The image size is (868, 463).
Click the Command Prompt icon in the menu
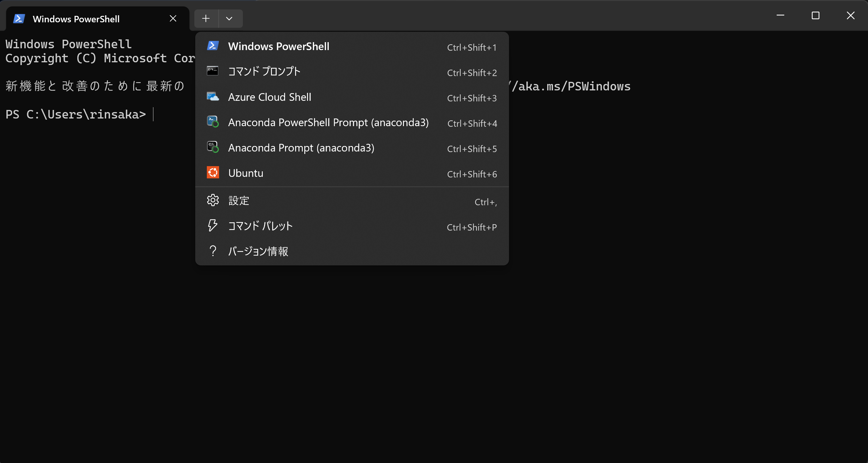coord(213,71)
